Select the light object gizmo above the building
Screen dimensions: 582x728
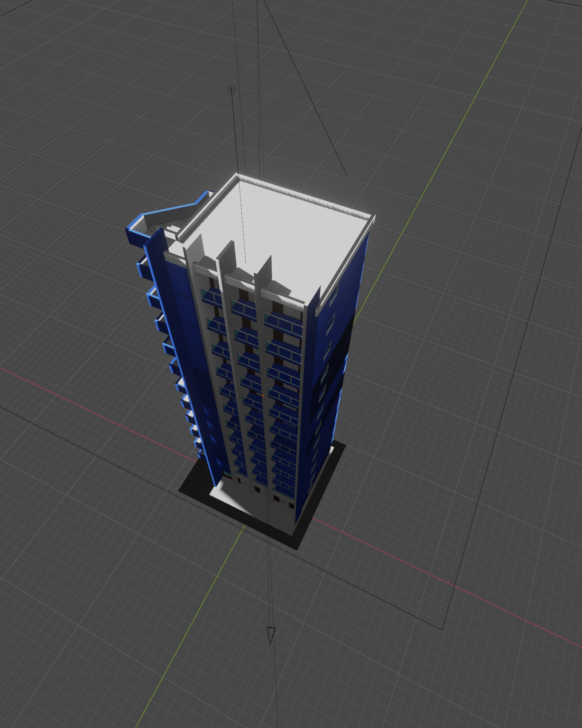(231, 88)
